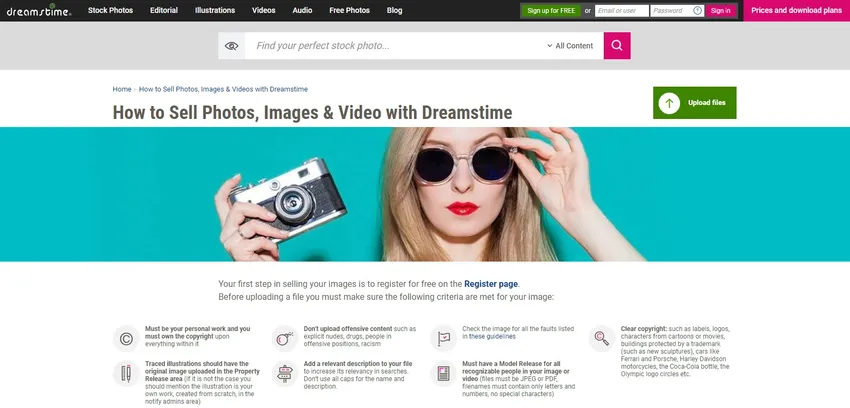850x408 pixels.
Task: Click the Don't upload offensive content text
Action: tap(360, 336)
